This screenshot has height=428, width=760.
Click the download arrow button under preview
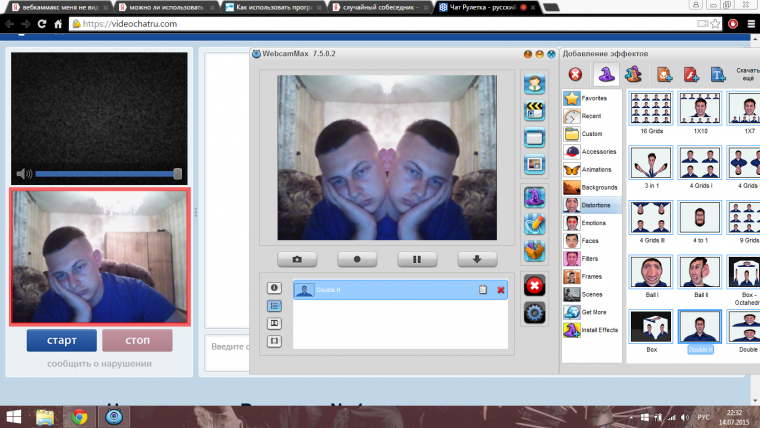477,259
